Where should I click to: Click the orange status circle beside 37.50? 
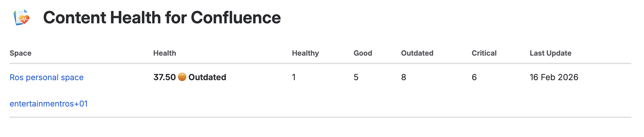click(182, 77)
